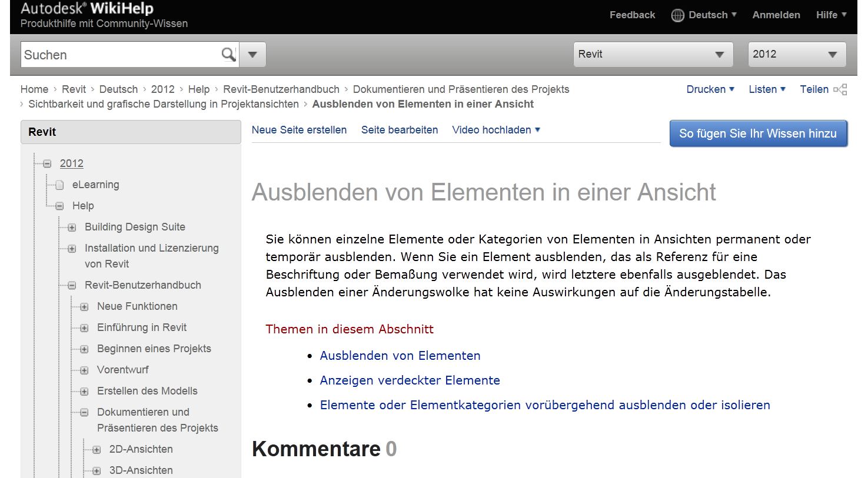Focus the Suchen search input field
Screen dimensions: 868x478
tap(121, 55)
